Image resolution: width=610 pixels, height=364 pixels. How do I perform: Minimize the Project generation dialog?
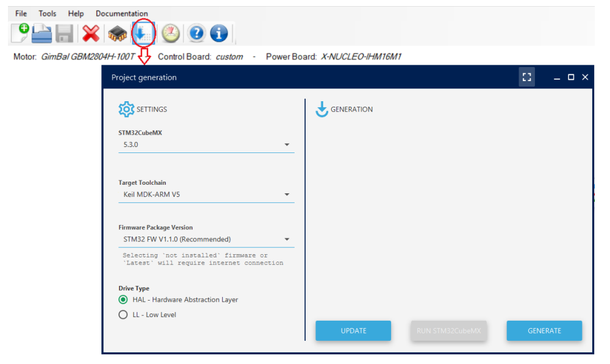[557, 77]
